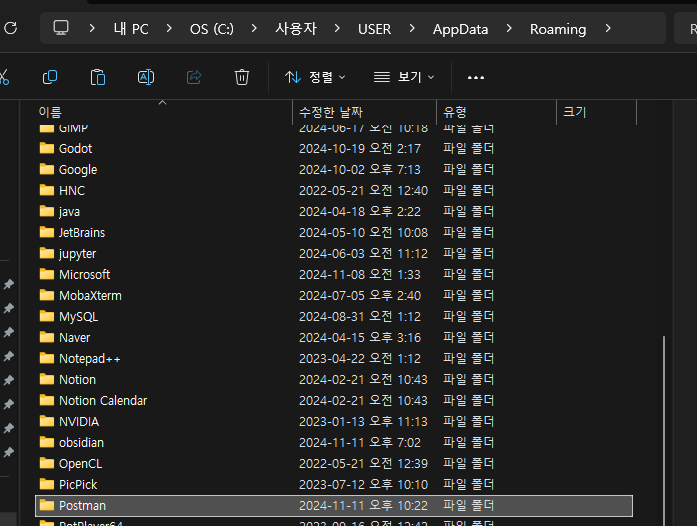The image size is (697, 526).
Task: Share the selected item via toolbar icon
Action: (194, 77)
